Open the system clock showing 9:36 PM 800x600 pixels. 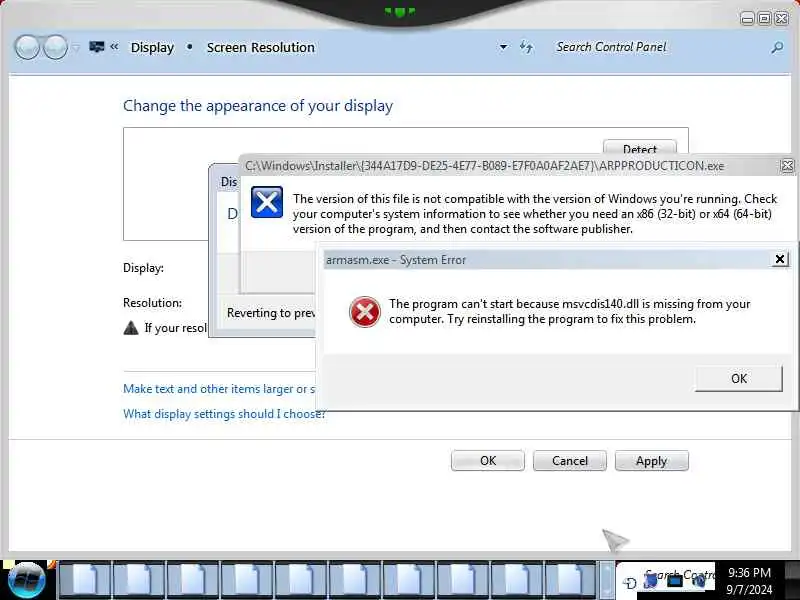[749, 581]
